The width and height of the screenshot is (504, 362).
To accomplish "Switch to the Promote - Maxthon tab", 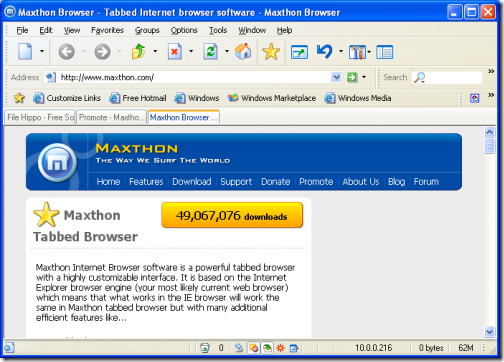I will click(112, 117).
